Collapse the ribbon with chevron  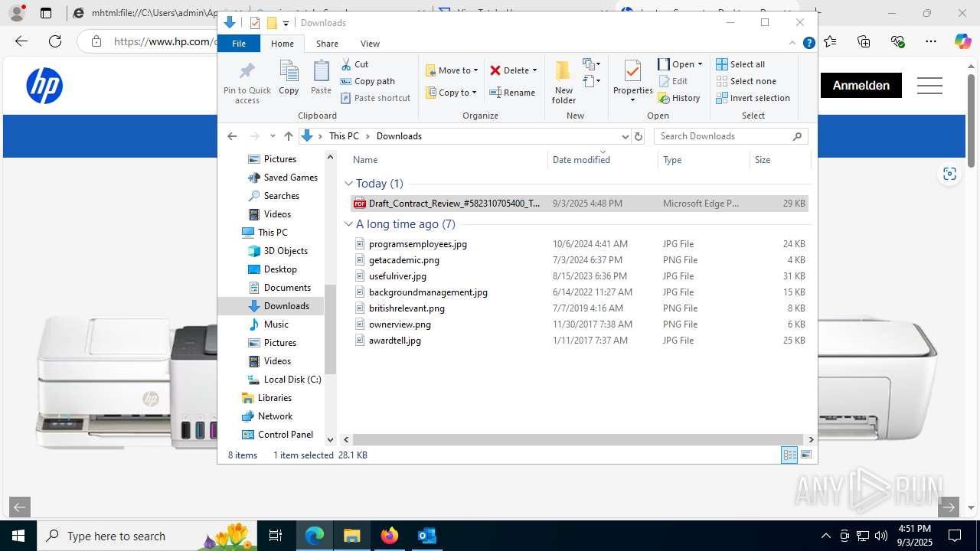click(792, 44)
